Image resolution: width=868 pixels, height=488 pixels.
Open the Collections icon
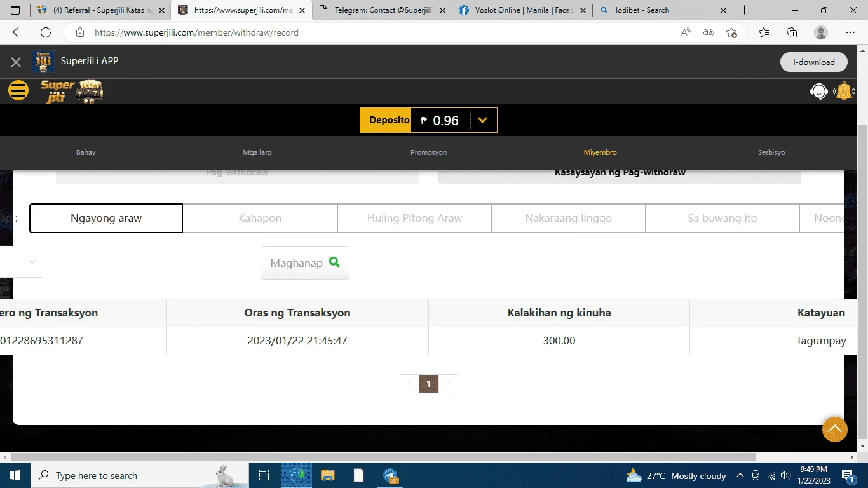coord(792,32)
